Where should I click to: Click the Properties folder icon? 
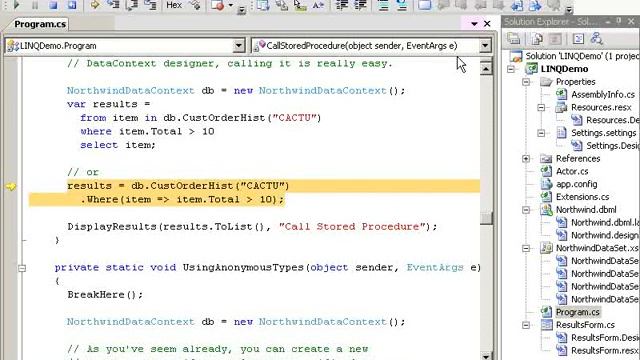pos(546,82)
